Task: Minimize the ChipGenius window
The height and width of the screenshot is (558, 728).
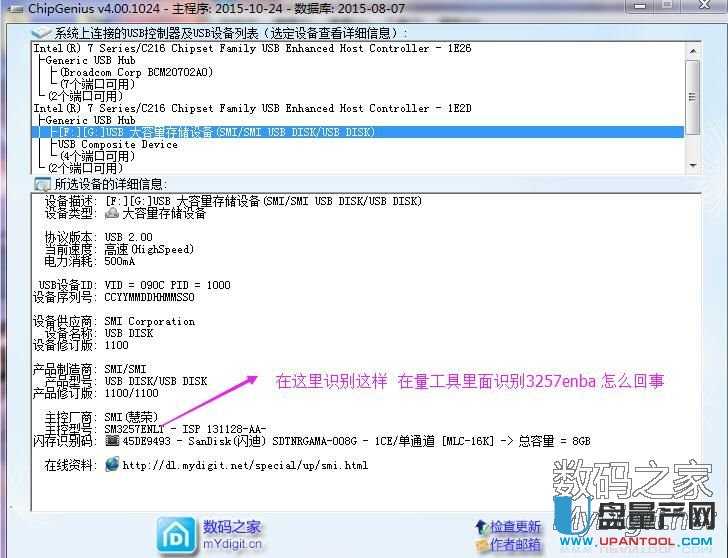Action: [x=640, y=6]
